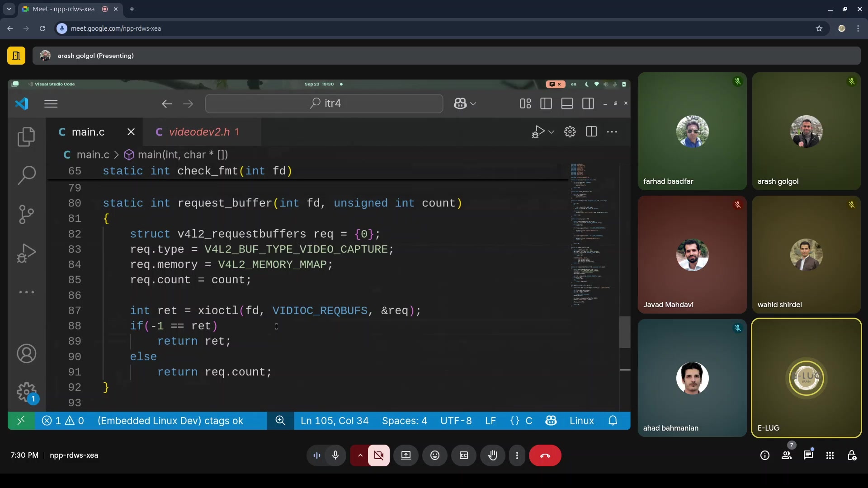Show the people participants list

(x=787, y=455)
